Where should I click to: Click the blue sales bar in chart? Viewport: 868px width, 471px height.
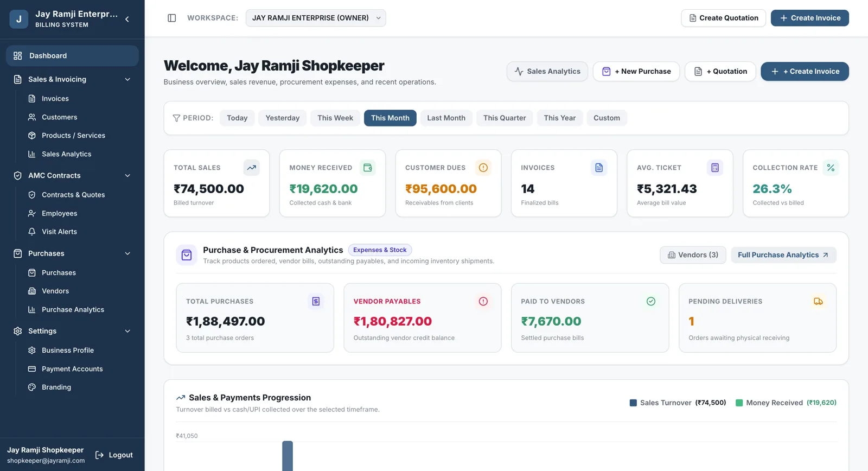(288, 456)
